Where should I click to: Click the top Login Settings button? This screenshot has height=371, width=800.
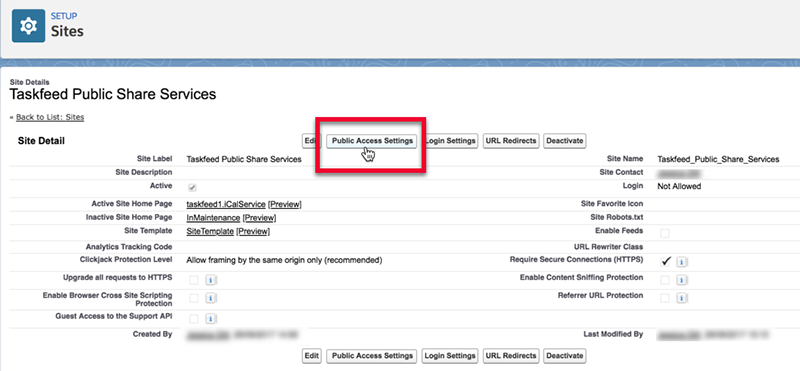pos(451,141)
